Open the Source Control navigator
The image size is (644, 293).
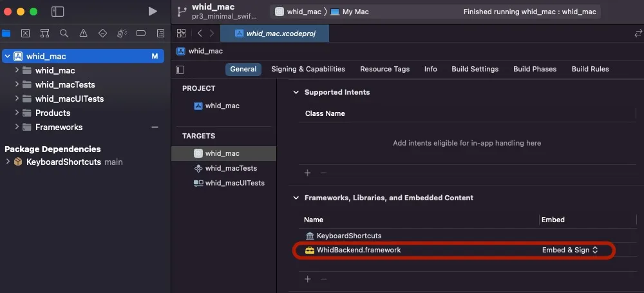[x=26, y=33]
